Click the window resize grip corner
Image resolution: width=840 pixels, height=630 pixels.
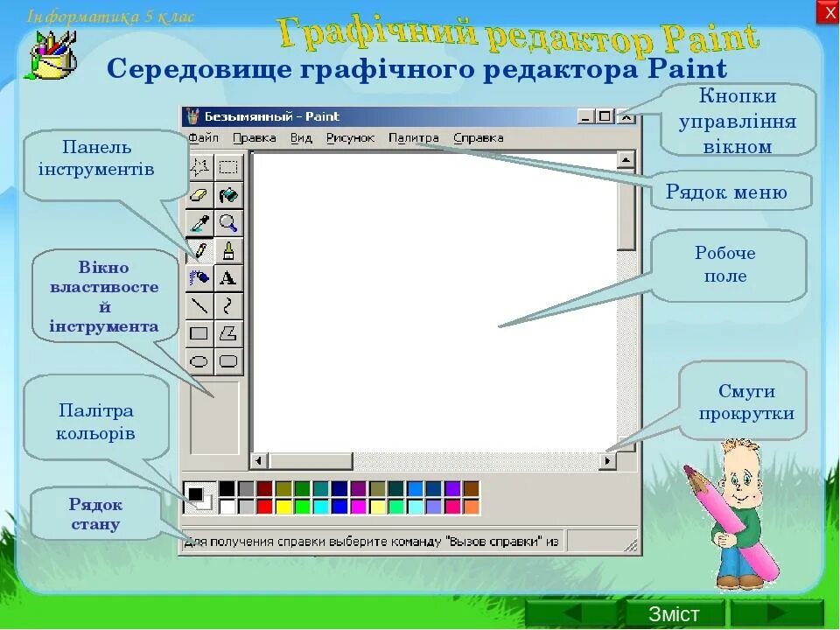(x=631, y=545)
